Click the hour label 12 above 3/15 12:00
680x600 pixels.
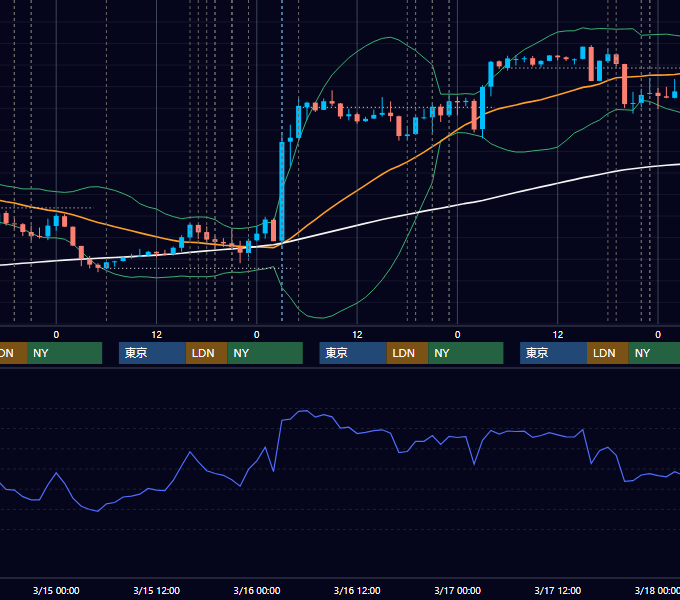tap(157, 335)
